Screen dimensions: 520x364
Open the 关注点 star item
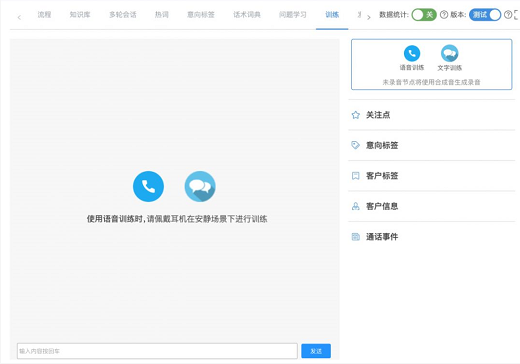(x=431, y=115)
